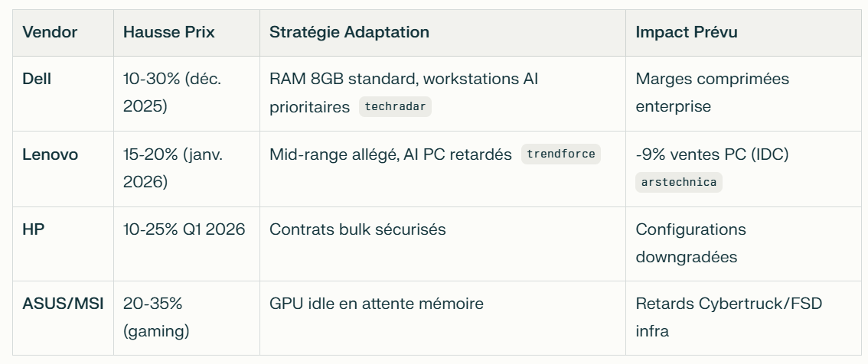This screenshot has height=364, width=868.
Task: Click the 10-25% Q1 2026 cell
Action: tap(184, 229)
